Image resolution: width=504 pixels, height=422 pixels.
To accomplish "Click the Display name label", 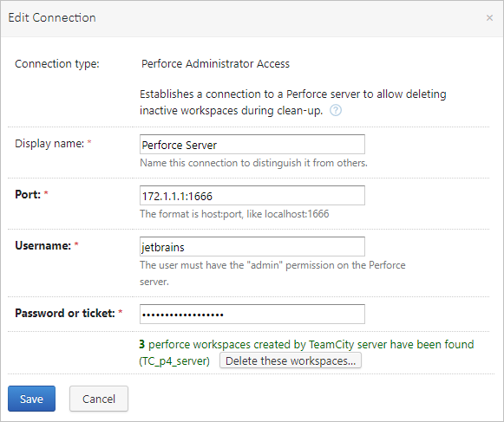I will coord(49,144).
